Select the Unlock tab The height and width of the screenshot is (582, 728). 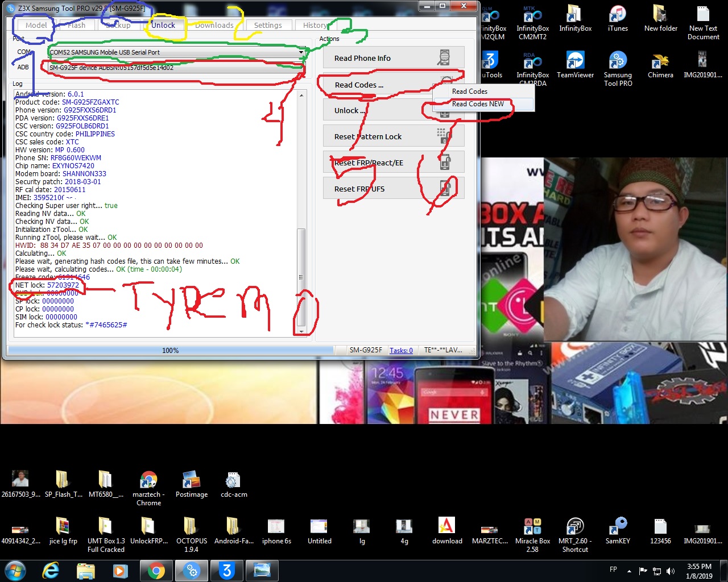click(163, 25)
